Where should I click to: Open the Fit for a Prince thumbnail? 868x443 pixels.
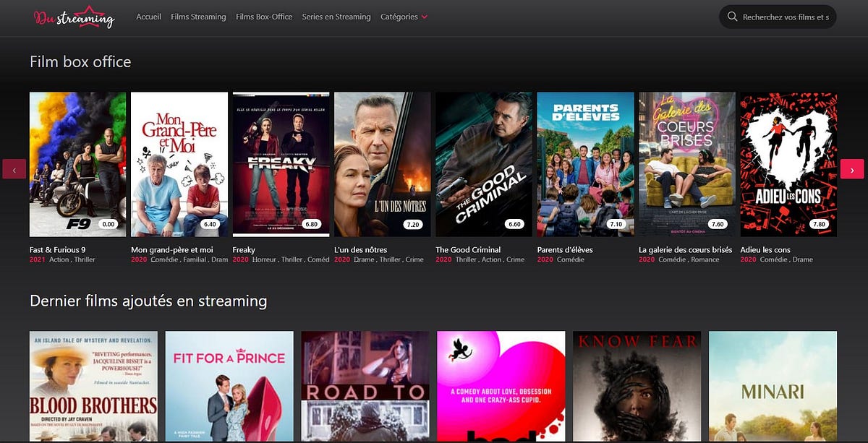229,387
